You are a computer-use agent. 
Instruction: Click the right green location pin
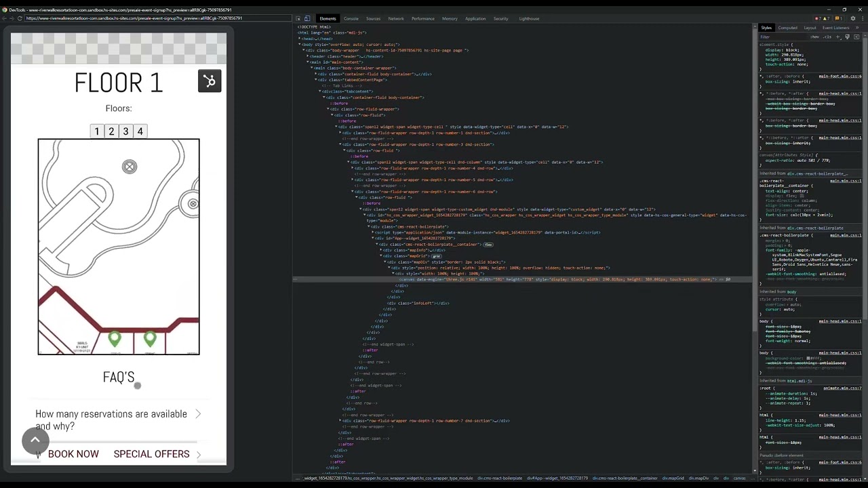[150, 339]
